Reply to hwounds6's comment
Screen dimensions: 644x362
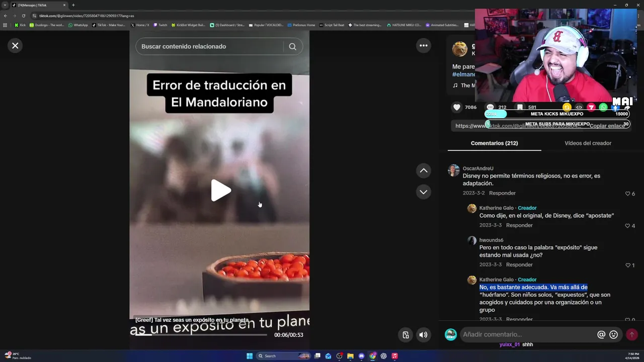[x=519, y=265]
